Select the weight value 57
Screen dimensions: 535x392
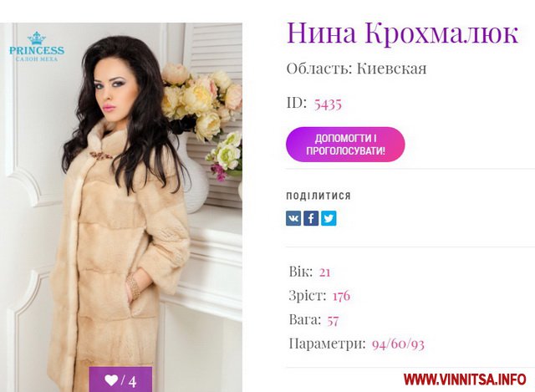coord(333,320)
